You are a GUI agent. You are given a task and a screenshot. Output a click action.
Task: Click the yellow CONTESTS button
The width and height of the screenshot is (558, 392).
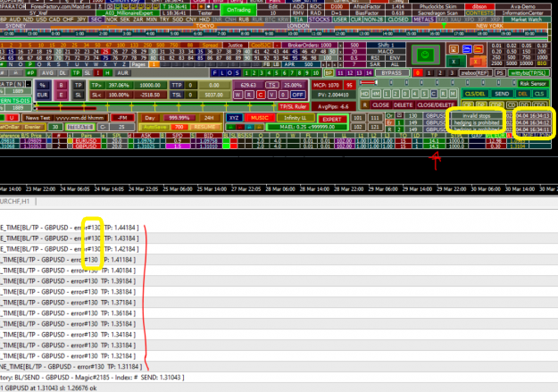coord(479,13)
